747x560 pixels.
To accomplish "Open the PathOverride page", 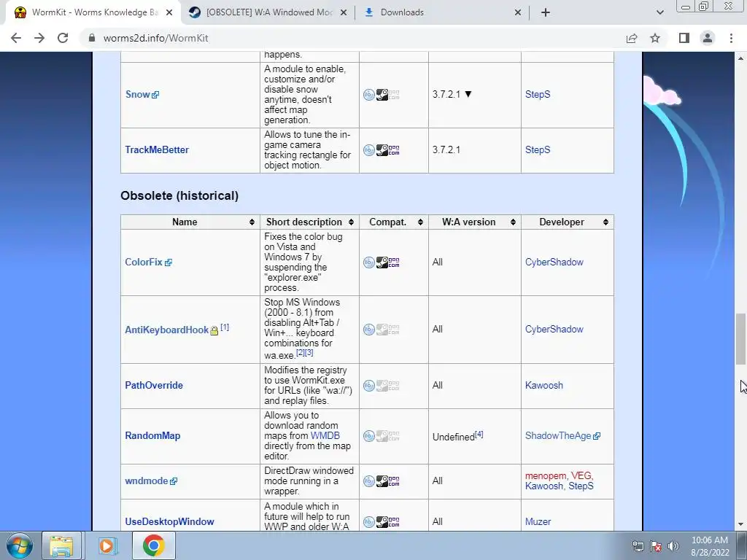I will [153, 385].
